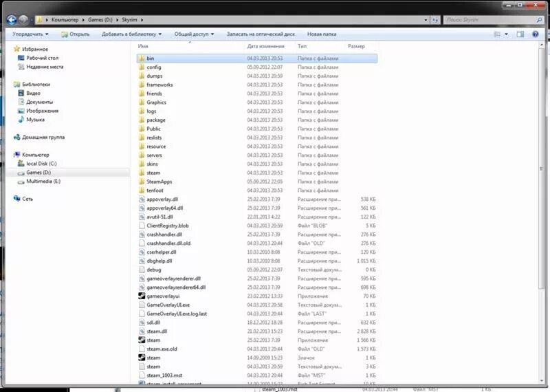Select the gameoverlayrenderer64.dll file name
This screenshot has width=550, height=392.
point(176,287)
